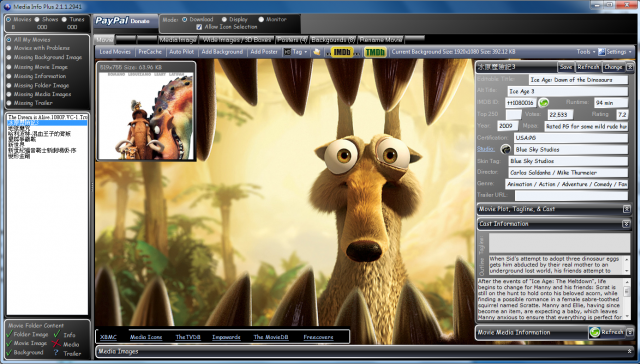The image size is (640, 364).
Task: Filter by Missing Folder Image
Action: click(9, 85)
